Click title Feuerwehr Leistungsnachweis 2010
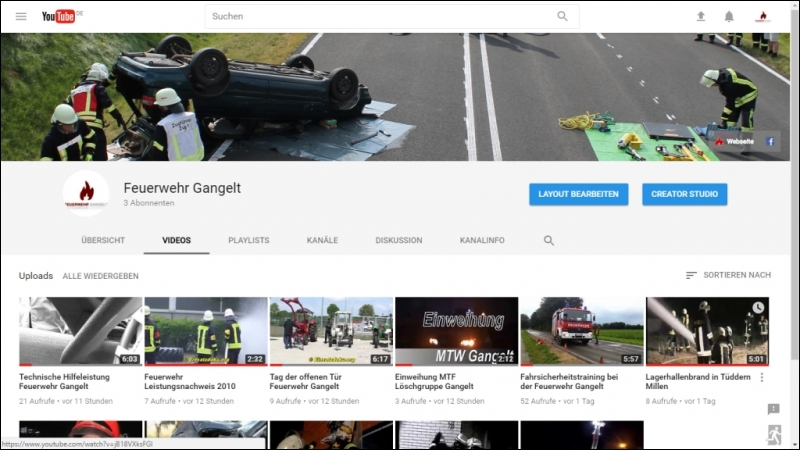 point(190,382)
